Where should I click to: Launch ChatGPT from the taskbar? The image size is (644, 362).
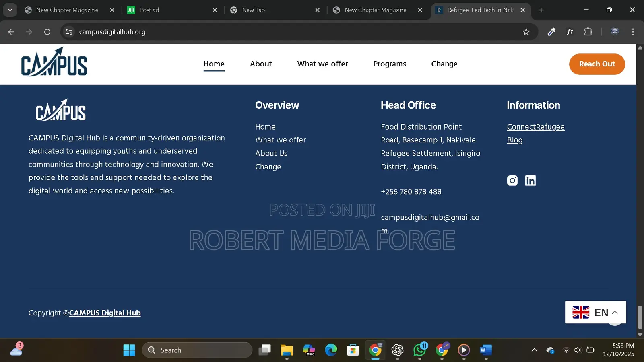pos(398,350)
